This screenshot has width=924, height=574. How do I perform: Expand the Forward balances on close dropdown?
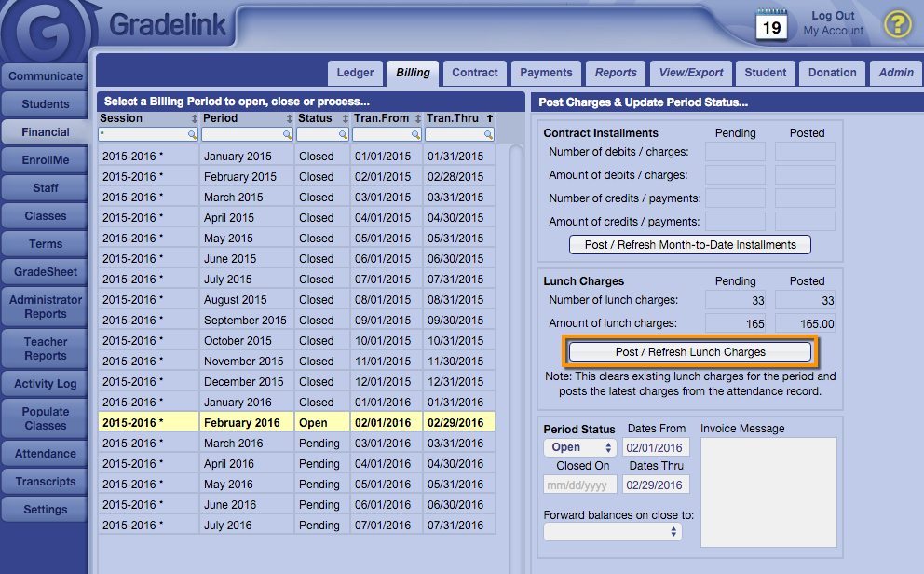tap(613, 532)
